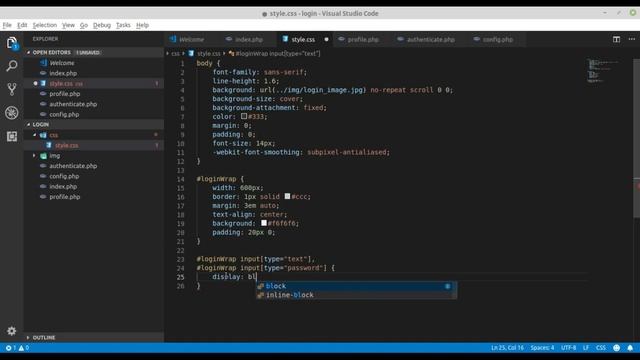This screenshot has height=360, width=640.
Task: Open index.php in LOGIN folder tree
Action: [94, 186]
